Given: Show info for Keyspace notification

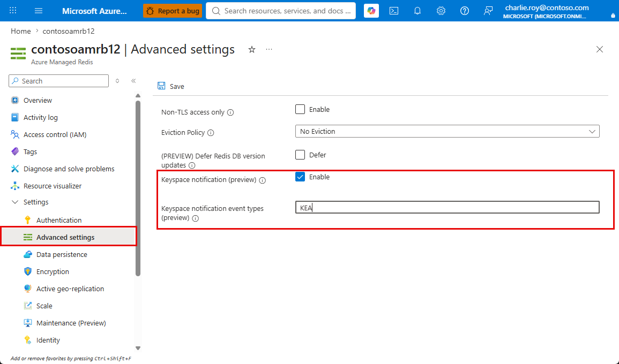Looking at the screenshot, I should point(263,180).
